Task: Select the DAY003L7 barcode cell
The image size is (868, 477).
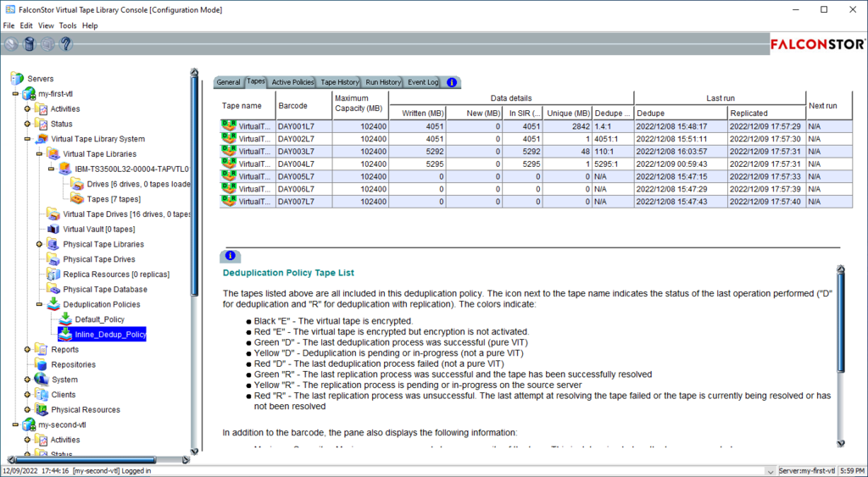Action: [x=304, y=151]
